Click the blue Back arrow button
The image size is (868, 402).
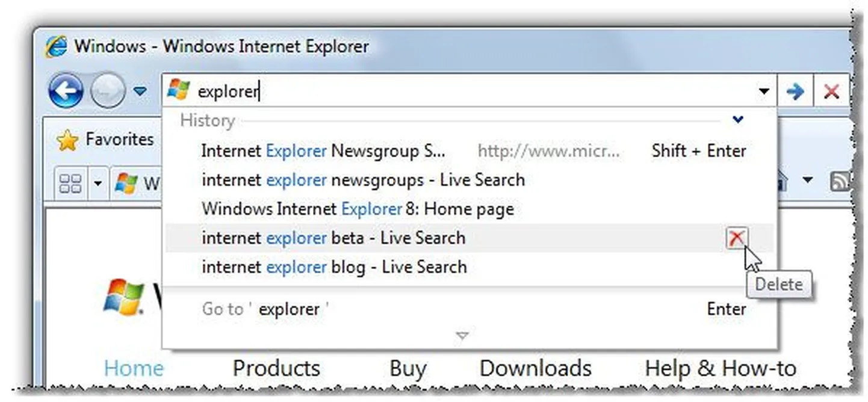pos(65,91)
